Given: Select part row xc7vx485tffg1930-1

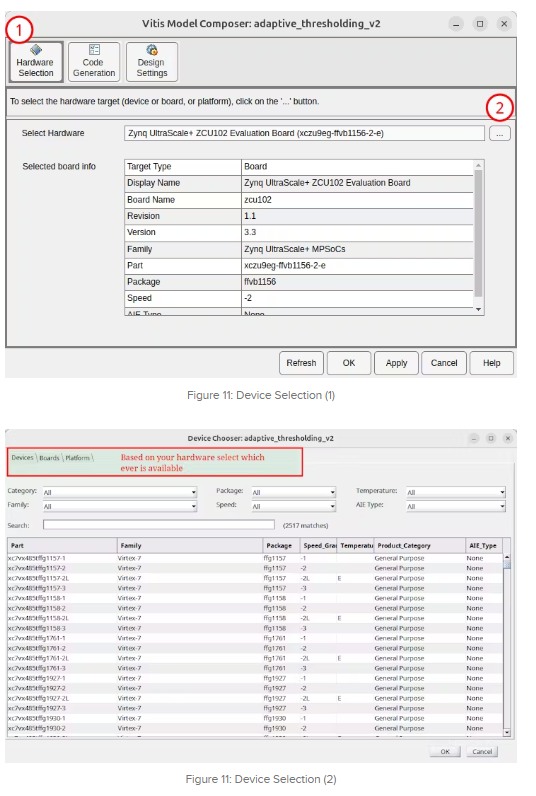Looking at the screenshot, I should (255, 718).
